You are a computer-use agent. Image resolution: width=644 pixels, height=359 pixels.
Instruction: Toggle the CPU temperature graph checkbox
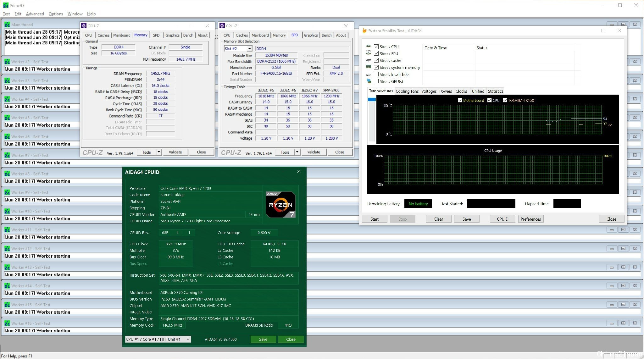[489, 100]
